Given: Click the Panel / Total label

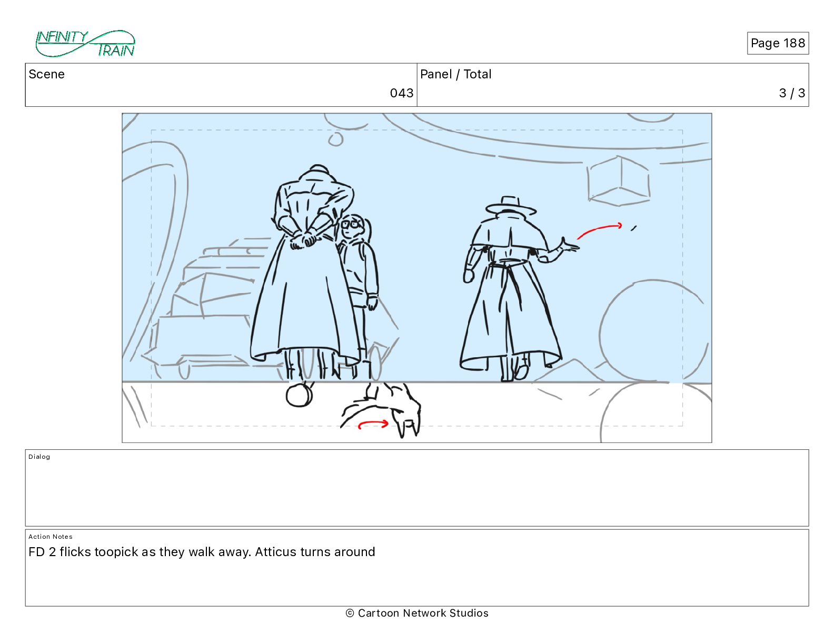Looking at the screenshot, I should [456, 74].
